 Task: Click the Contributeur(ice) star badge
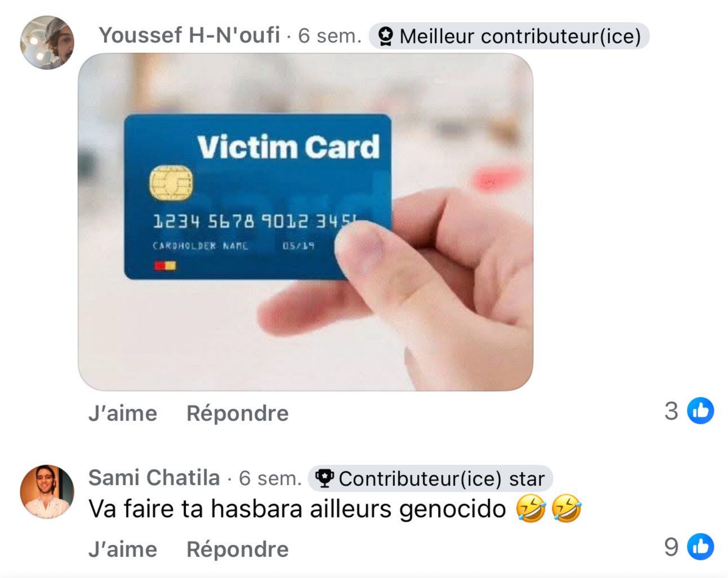coord(431,478)
